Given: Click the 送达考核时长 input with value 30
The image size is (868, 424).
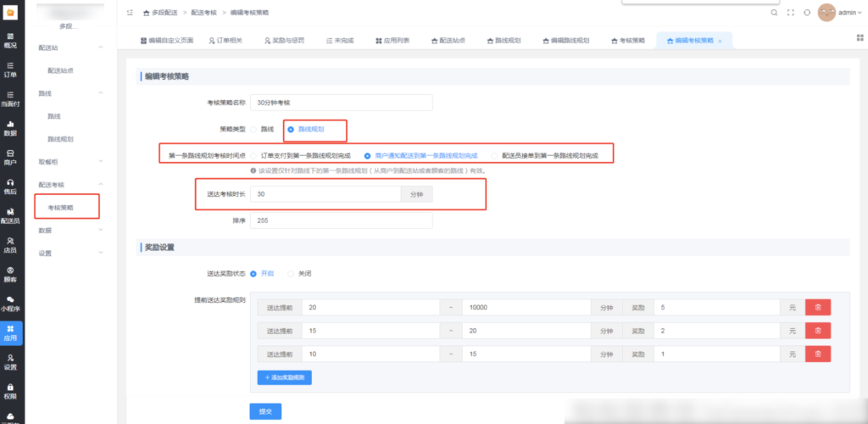Looking at the screenshot, I should click(x=325, y=194).
